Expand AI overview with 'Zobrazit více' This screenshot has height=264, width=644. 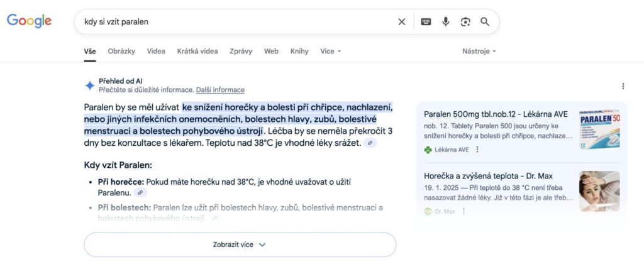click(240, 245)
